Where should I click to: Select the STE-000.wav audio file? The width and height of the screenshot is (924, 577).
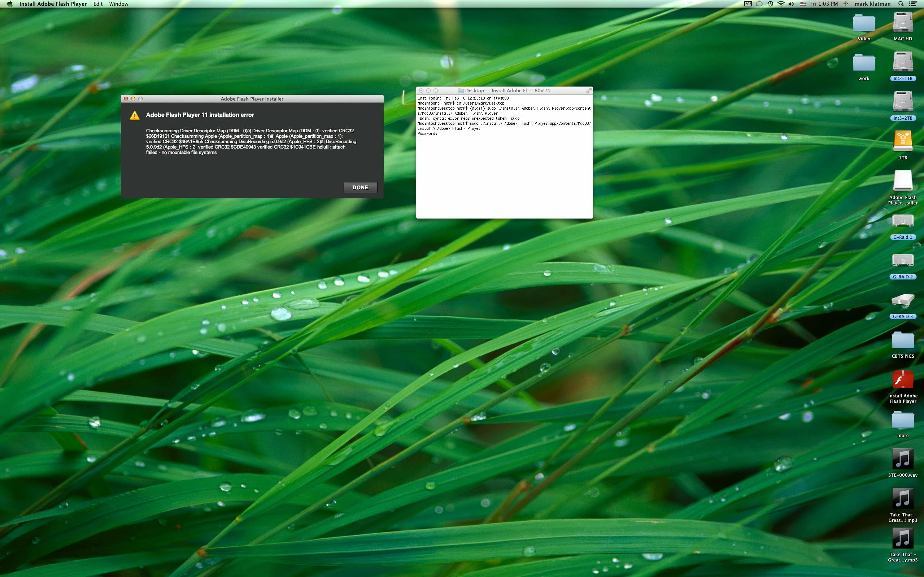click(902, 459)
